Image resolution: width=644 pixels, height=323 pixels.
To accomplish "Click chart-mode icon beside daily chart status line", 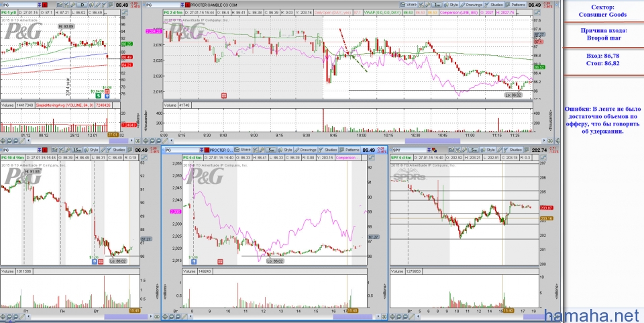I will 125,13.
